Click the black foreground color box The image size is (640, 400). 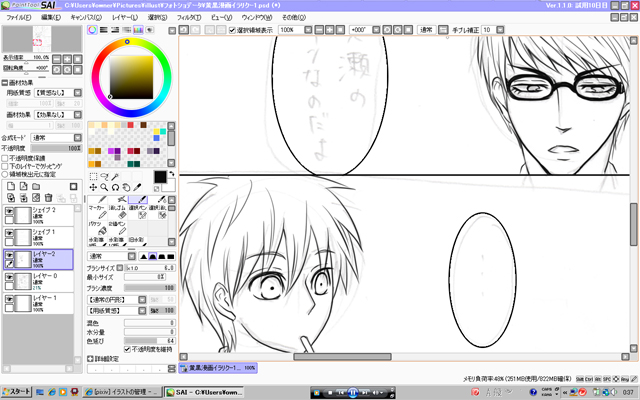(160, 177)
